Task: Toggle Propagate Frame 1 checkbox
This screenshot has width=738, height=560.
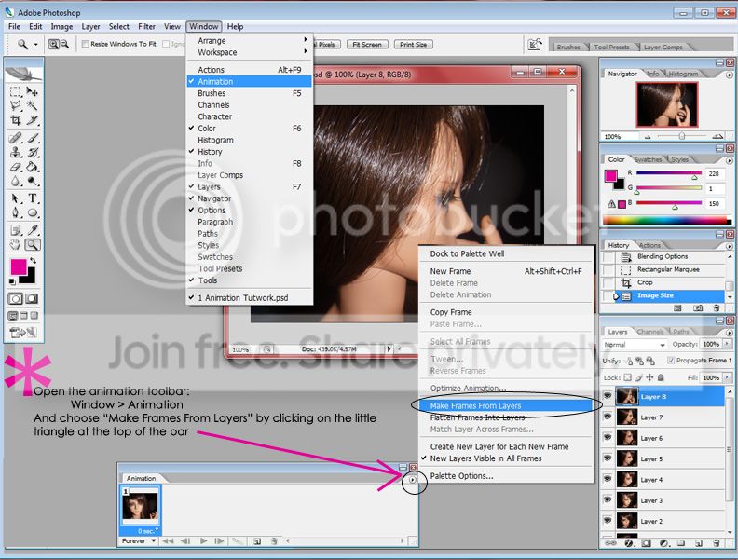Action: click(671, 361)
